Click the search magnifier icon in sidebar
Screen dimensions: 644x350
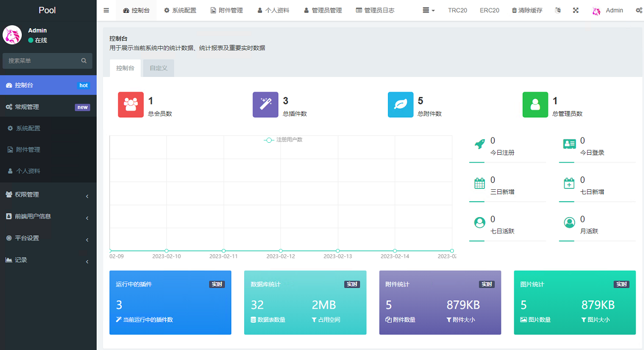point(84,61)
